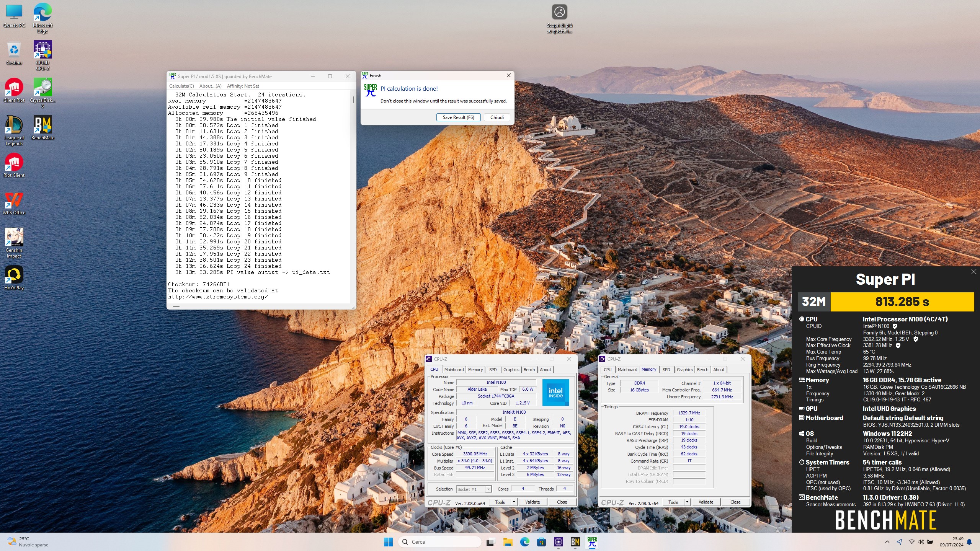Open the Cestino recycle bin

pos(14,53)
